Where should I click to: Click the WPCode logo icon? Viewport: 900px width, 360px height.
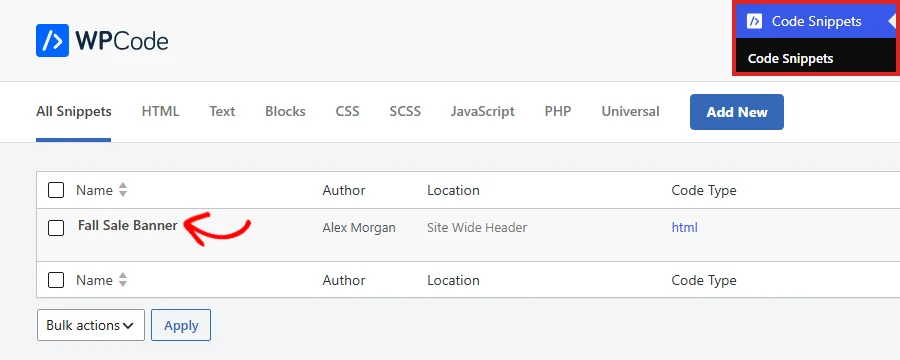(52, 40)
